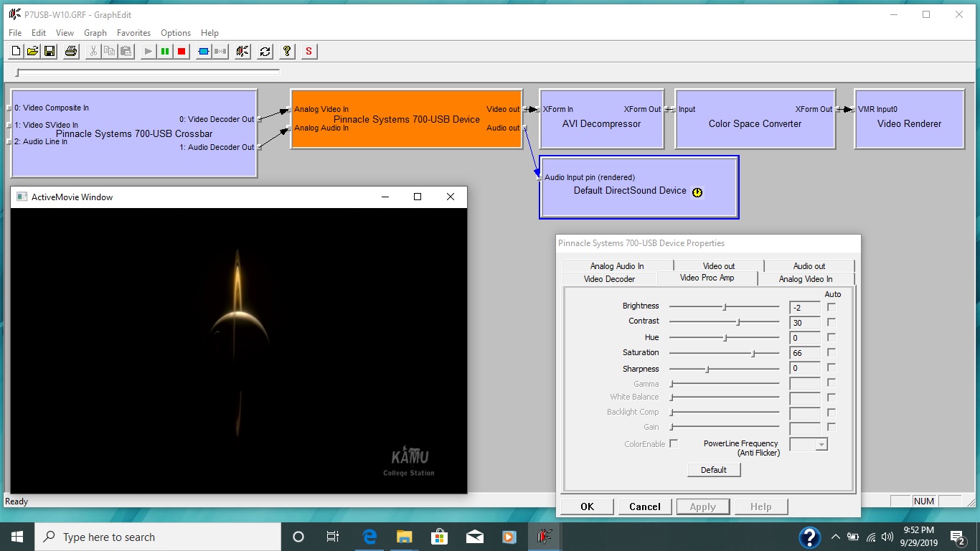This screenshot has height=551, width=980.
Task: Open Windows Start menu
Action: point(17,537)
